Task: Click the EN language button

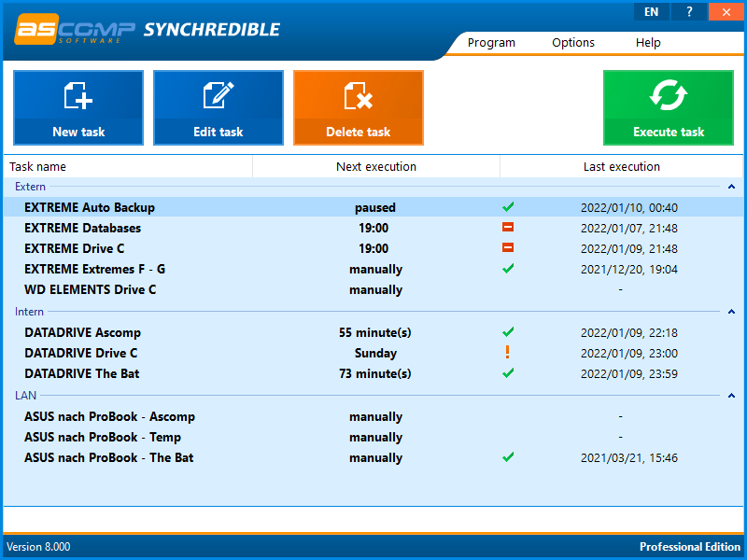Action: point(651,11)
